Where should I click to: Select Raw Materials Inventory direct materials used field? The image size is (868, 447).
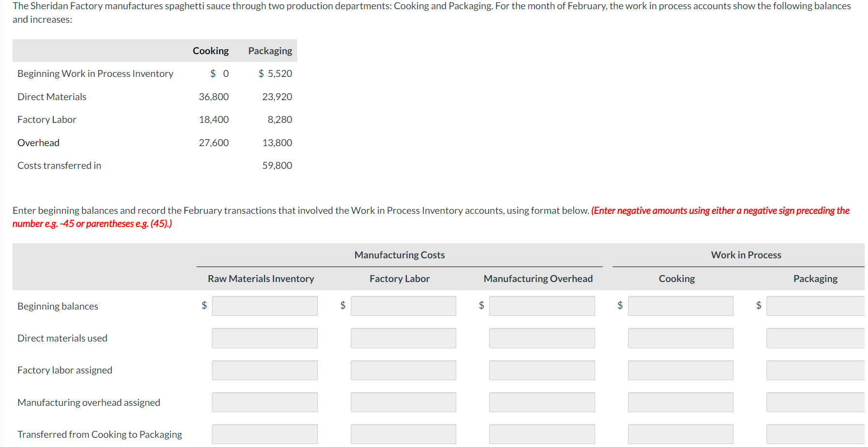pyautogui.click(x=265, y=338)
